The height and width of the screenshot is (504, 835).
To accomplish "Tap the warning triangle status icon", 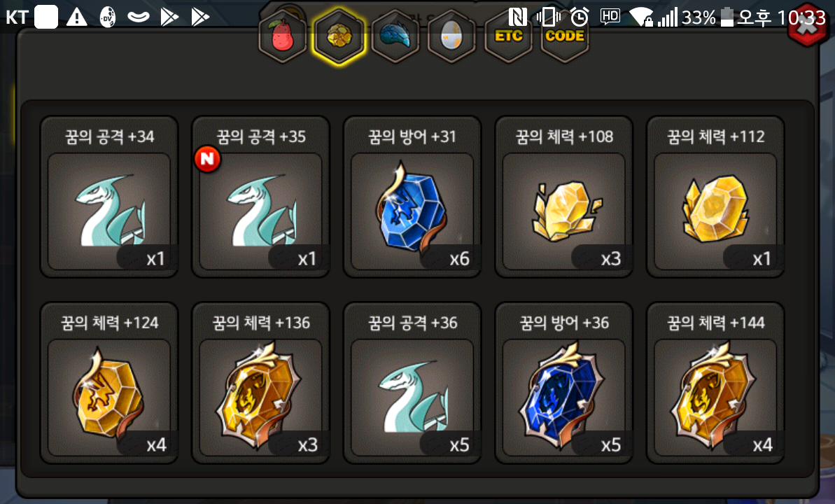I will point(77,17).
